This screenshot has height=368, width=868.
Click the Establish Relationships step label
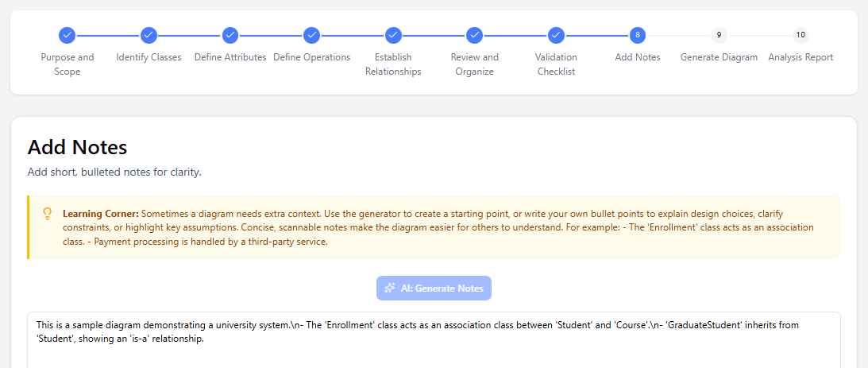tap(393, 64)
